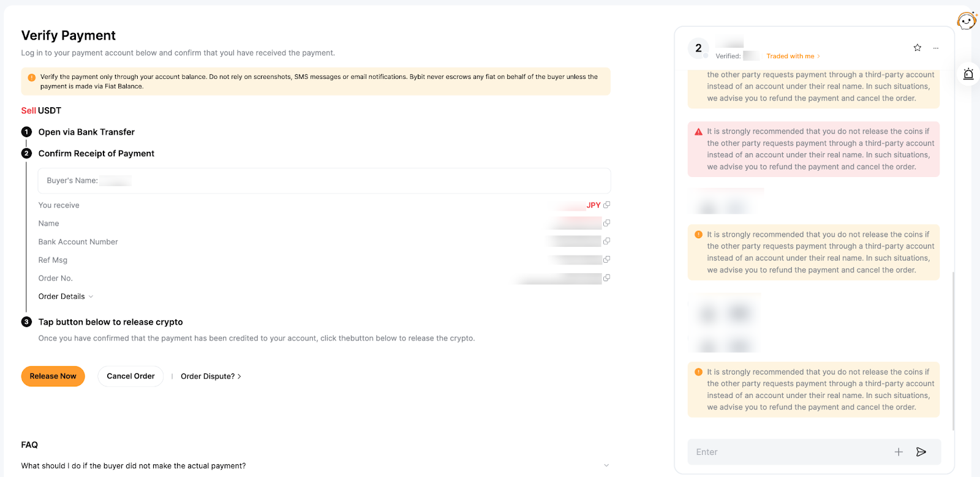Screen dimensions: 980x477
Task: Open the Order Dispute link
Action: pyautogui.click(x=211, y=377)
